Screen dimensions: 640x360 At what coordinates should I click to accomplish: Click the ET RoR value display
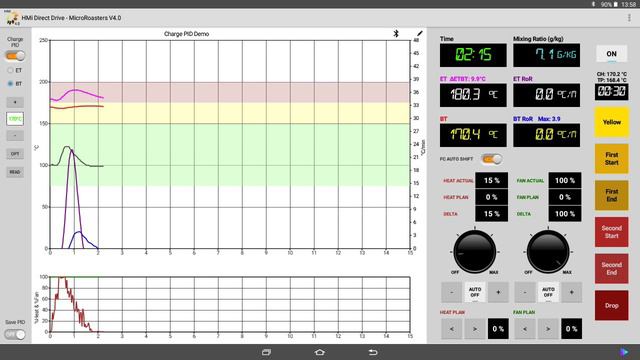click(x=547, y=95)
